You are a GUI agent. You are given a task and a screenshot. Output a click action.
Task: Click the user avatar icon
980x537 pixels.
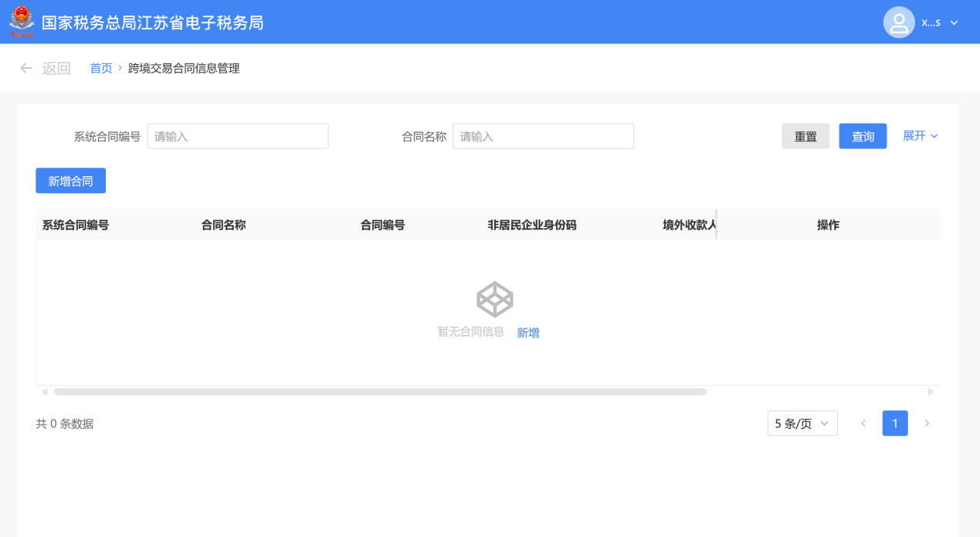[x=898, y=22]
